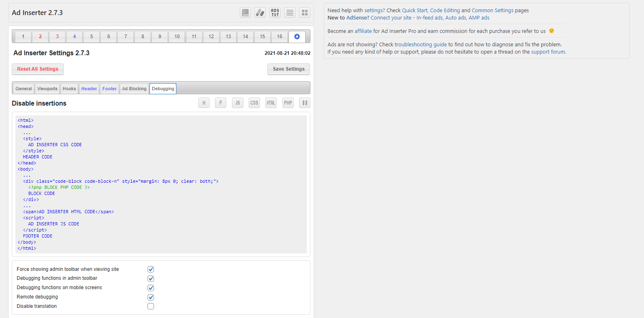Image resolution: width=644 pixels, height=318 pixels.
Task: Open the general settings gear tab
Action: [x=297, y=37]
